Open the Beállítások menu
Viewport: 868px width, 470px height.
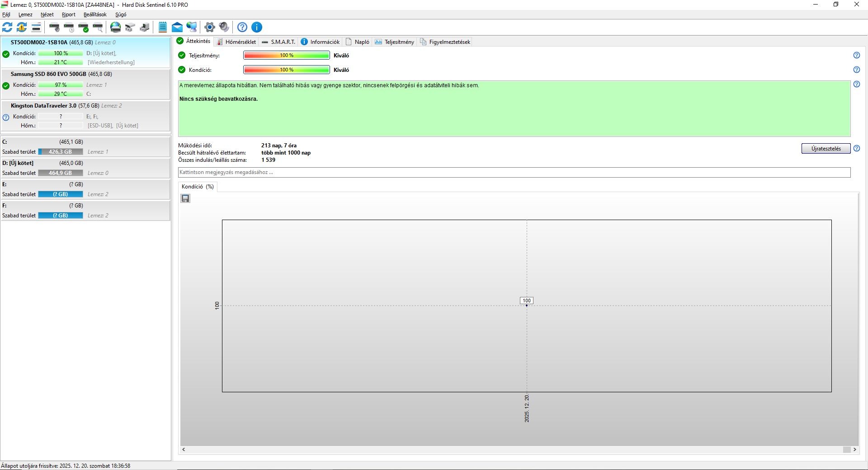(95, 14)
